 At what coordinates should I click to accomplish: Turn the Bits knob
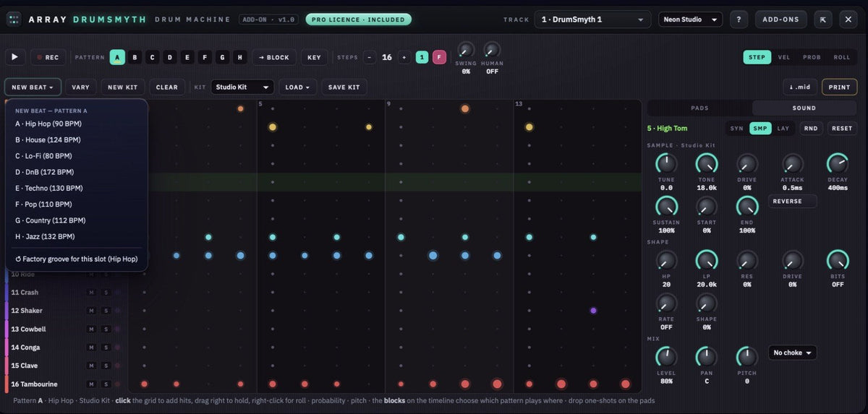pos(838,261)
